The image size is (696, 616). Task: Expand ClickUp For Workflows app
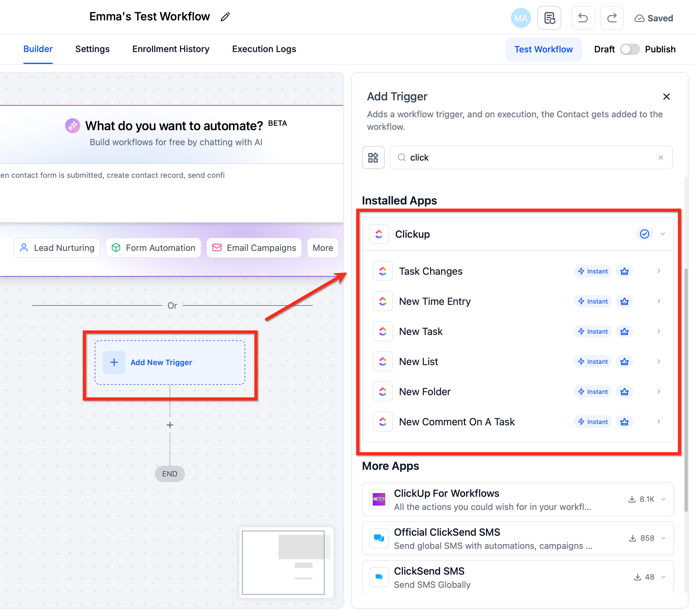click(x=663, y=499)
